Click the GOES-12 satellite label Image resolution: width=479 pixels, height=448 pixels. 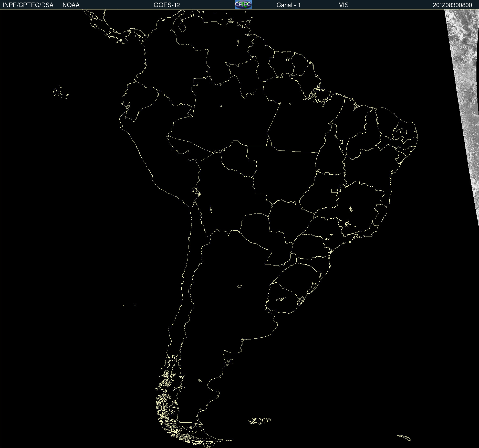pyautogui.click(x=167, y=5)
